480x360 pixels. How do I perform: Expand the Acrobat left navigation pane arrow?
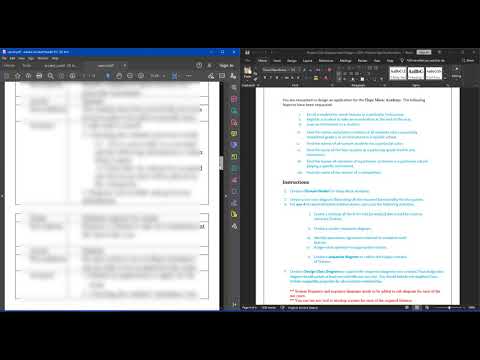[x=2, y=196]
